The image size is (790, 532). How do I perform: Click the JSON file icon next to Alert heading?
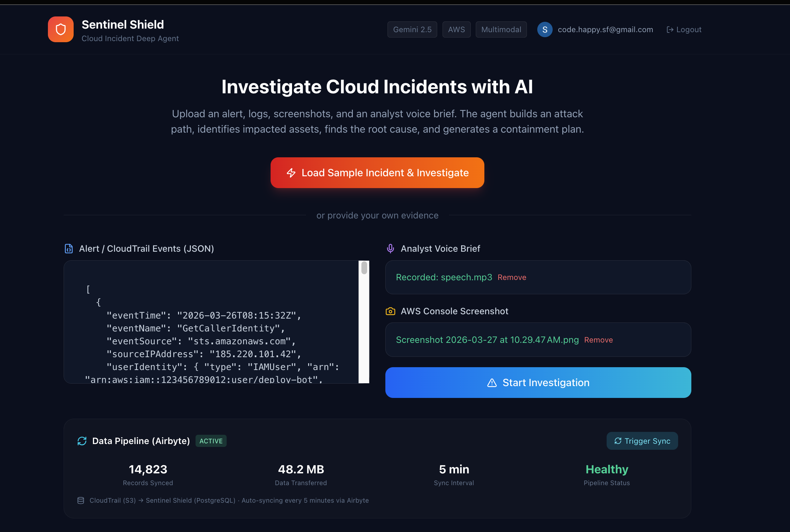69,248
